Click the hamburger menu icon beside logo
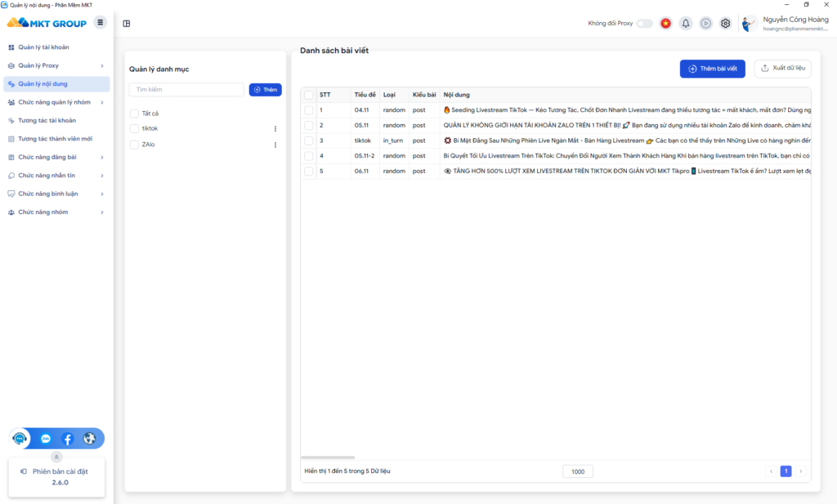Screen dimensions: 837x504 pos(101,22)
